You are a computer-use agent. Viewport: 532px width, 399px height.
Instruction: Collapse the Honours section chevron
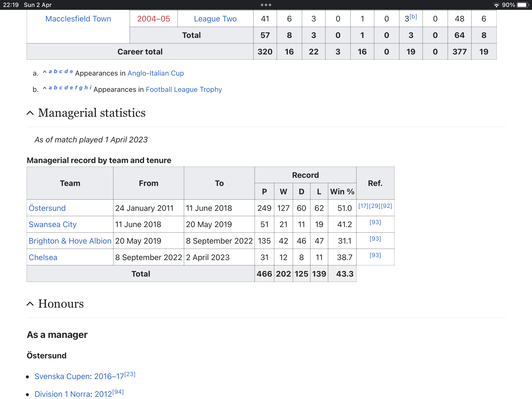[x=30, y=304]
